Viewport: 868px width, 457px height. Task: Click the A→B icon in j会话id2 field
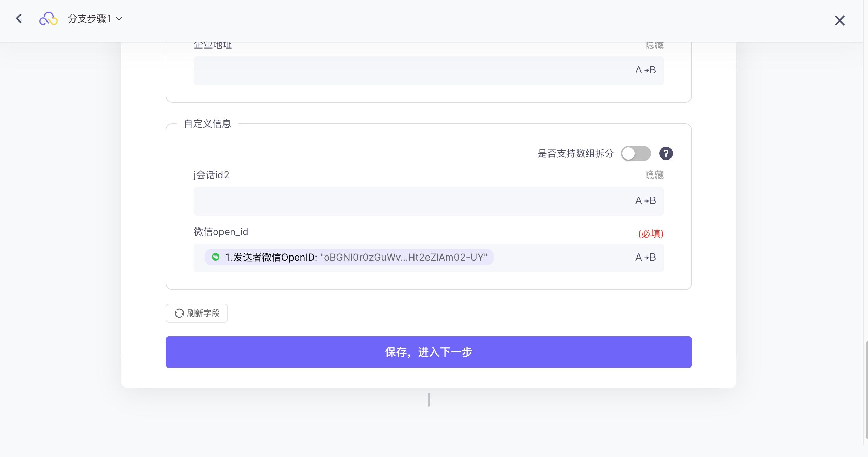[x=646, y=201]
